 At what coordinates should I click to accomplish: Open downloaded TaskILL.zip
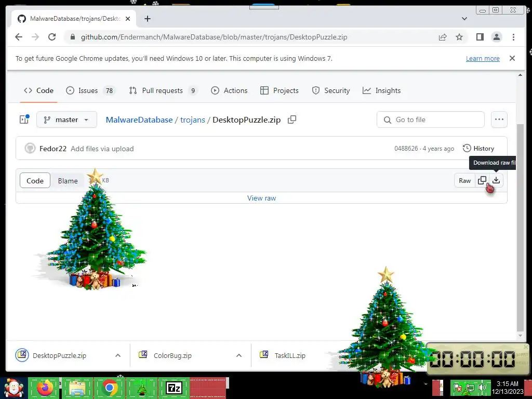click(x=282, y=355)
